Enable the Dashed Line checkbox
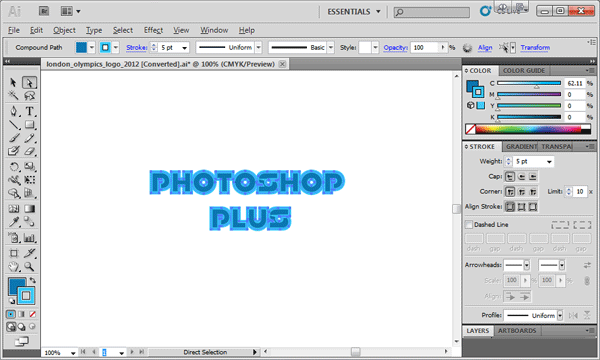600x360 pixels. (x=469, y=225)
